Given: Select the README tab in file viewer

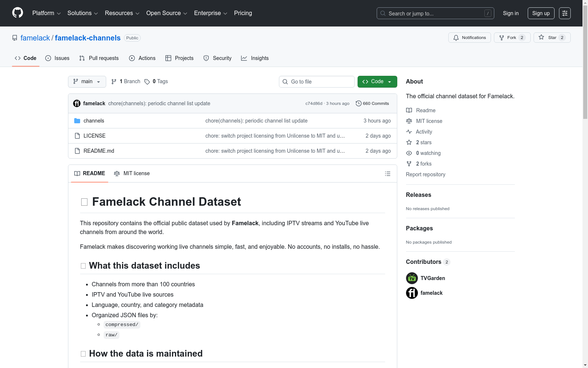Looking at the screenshot, I should [x=90, y=173].
